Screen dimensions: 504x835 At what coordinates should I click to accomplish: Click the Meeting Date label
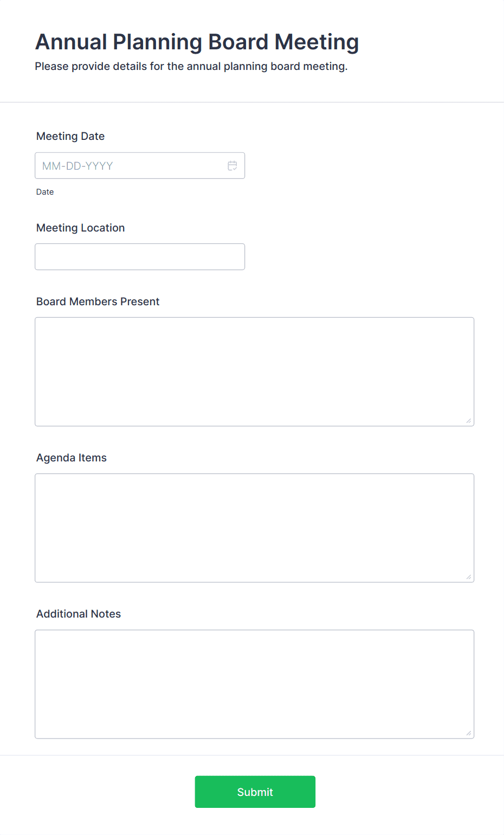tap(70, 136)
